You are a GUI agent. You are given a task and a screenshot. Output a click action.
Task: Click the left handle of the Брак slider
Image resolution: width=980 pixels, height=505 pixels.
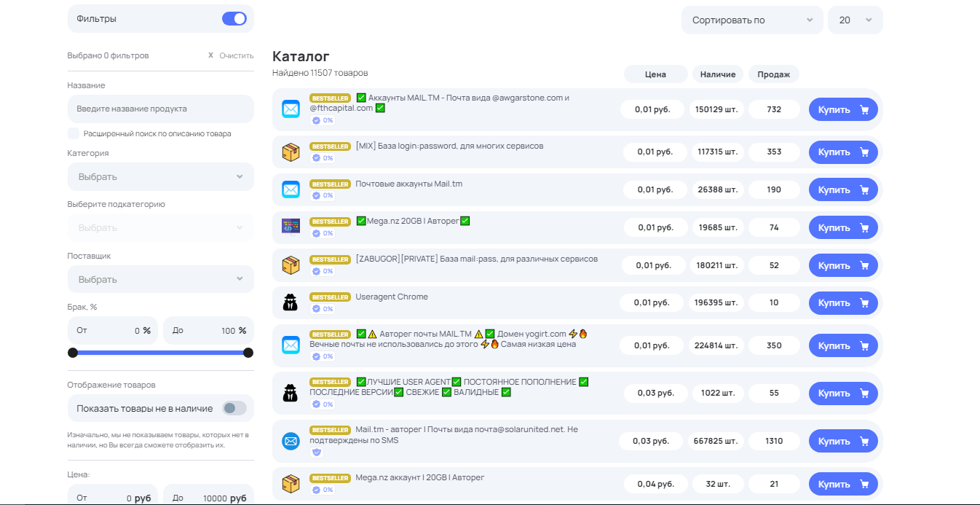point(73,353)
